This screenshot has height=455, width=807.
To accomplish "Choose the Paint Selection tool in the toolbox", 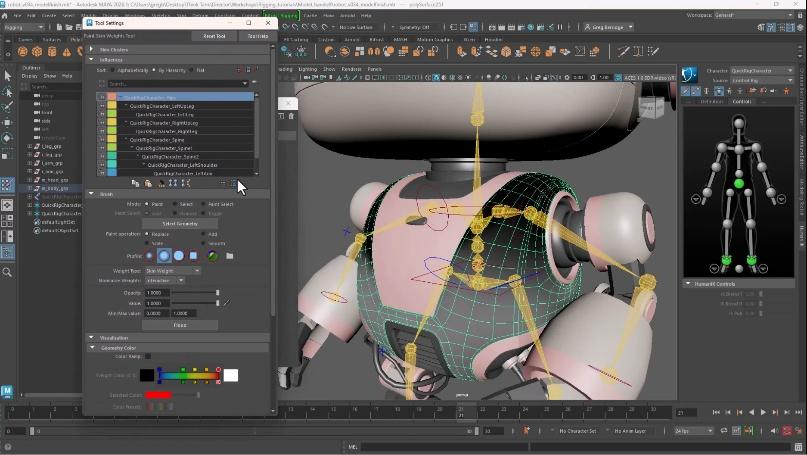I will pos(7,107).
